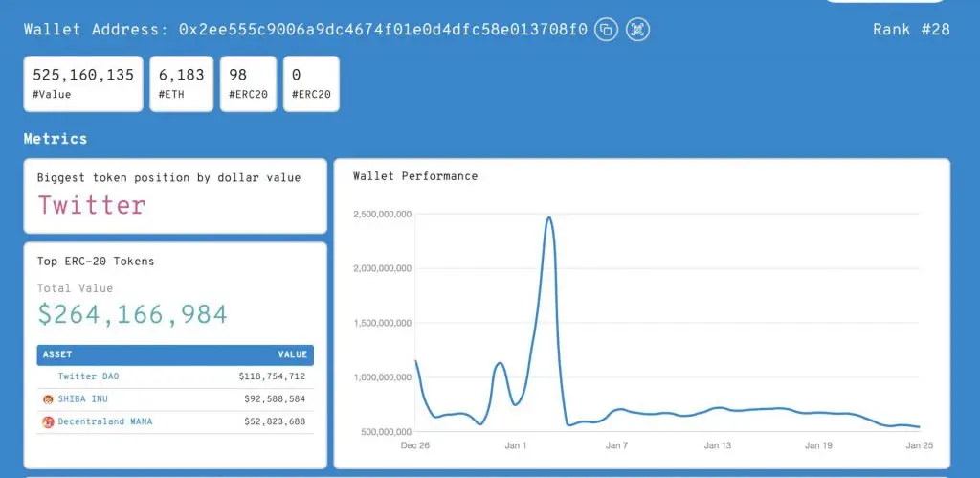Open the wallet QR code icon
The height and width of the screenshot is (478, 980).
click(638, 30)
